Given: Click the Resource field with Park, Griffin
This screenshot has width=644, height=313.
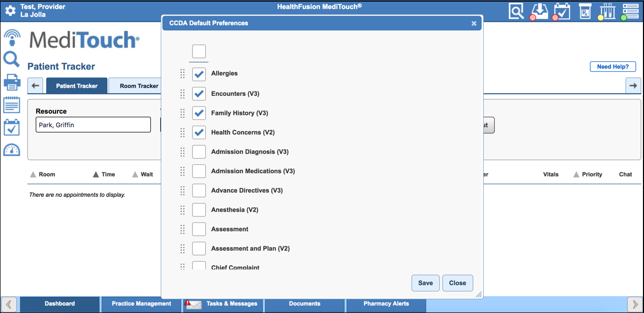Looking at the screenshot, I should 93,125.
